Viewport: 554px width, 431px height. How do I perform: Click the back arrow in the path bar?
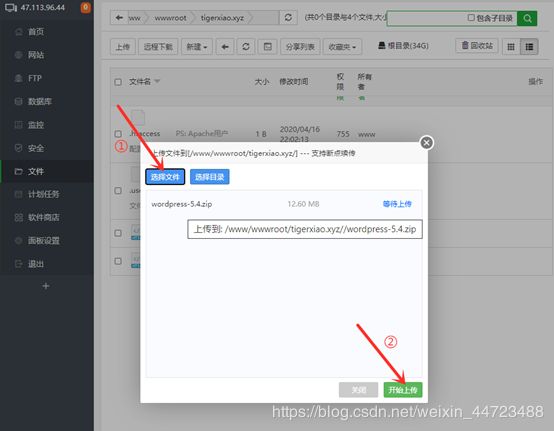pyautogui.click(x=119, y=18)
